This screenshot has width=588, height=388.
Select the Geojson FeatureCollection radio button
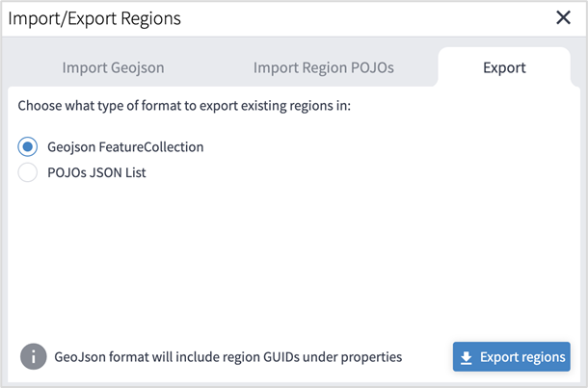coord(28,147)
